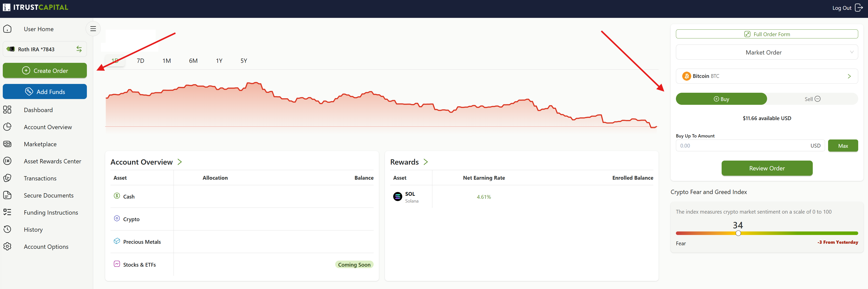
Task: Open Account Options from the sidebar
Action: pos(46,247)
